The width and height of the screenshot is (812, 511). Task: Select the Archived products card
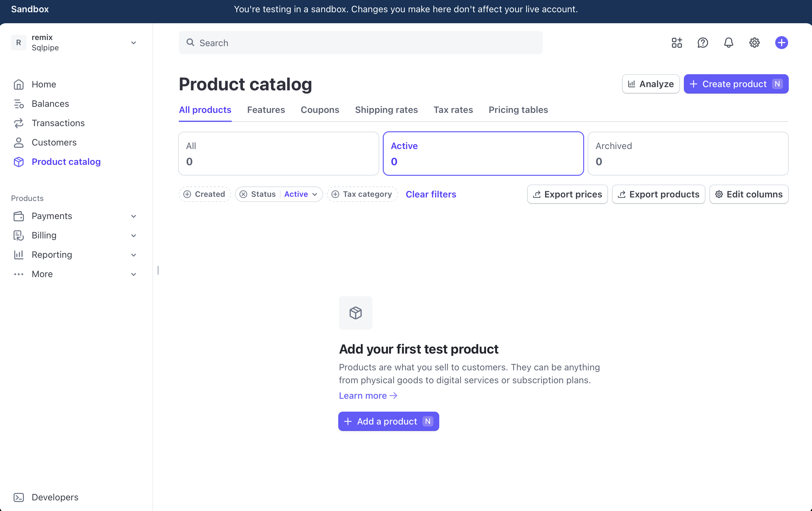pos(687,153)
